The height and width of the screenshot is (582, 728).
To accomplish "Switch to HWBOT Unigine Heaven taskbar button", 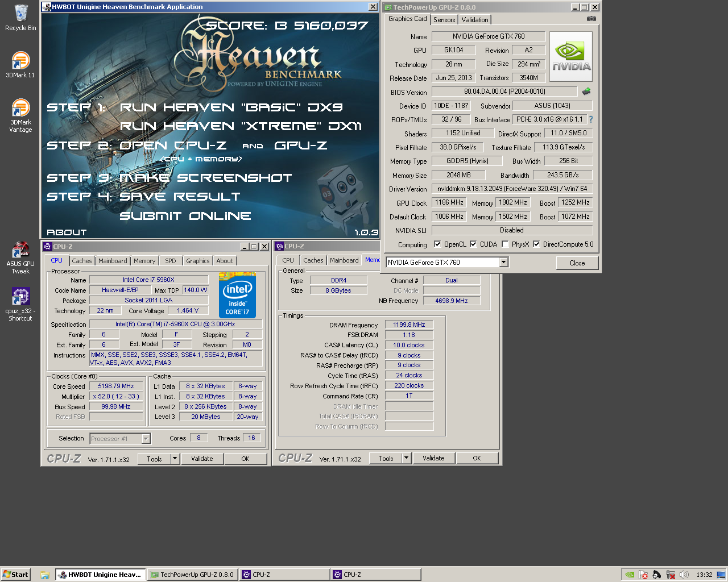I will (x=101, y=575).
